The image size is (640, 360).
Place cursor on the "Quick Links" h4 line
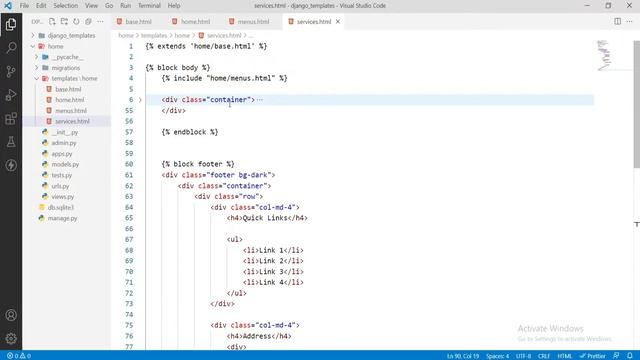pyautogui.click(x=267, y=218)
